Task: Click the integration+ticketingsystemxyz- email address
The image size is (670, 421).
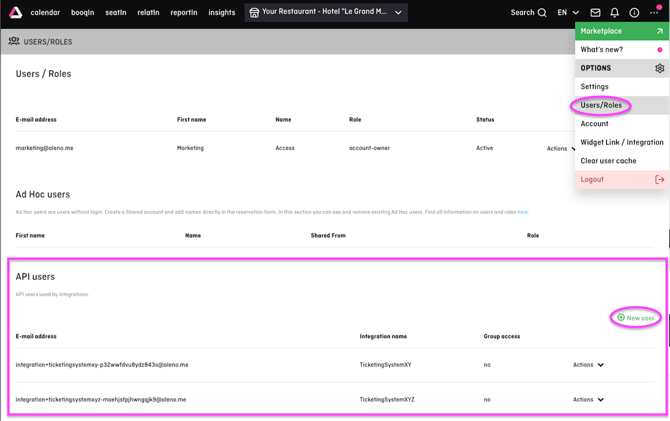Action: [101, 399]
